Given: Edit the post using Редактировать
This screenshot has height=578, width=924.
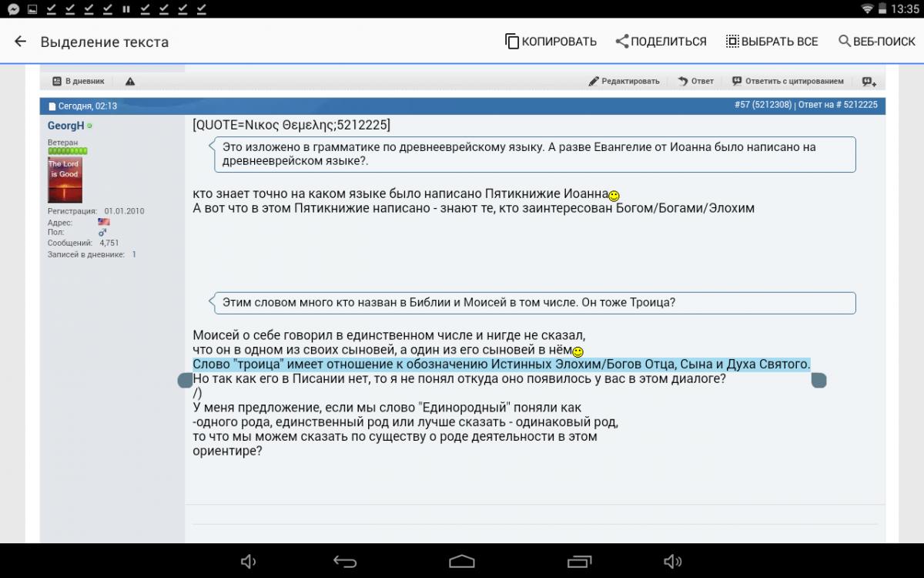Looking at the screenshot, I should click(624, 81).
